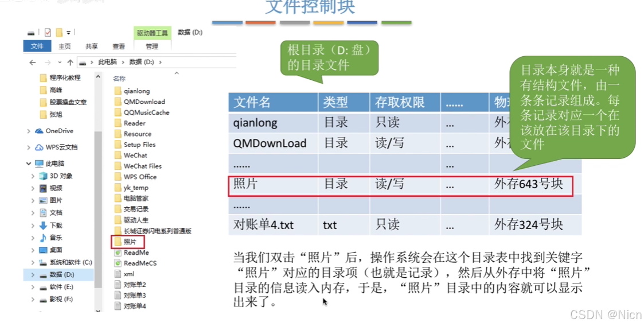Switch to the 主页 ribbon tab
The height and width of the screenshot is (326, 644).
tap(64, 46)
